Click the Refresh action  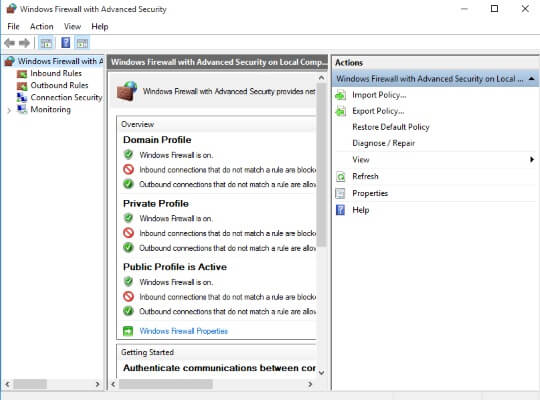[x=365, y=176]
